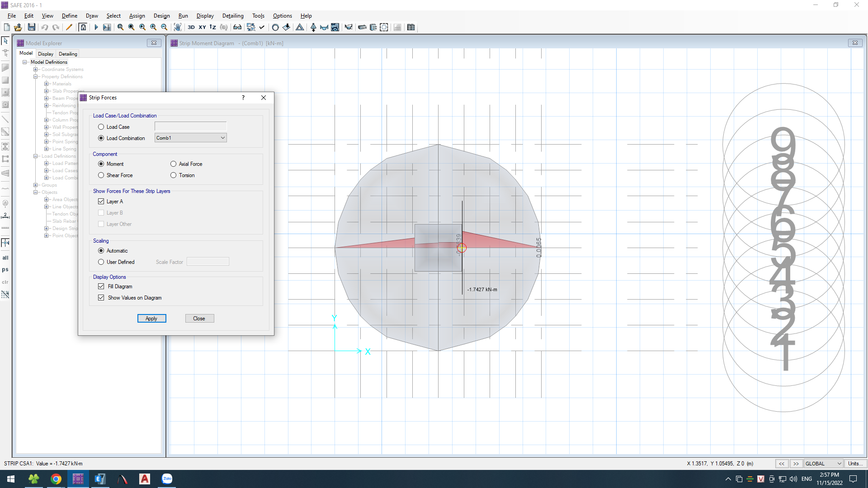Toggle Show Values on Diagram checkbox
Screen dimensions: 868x488
[101, 298]
